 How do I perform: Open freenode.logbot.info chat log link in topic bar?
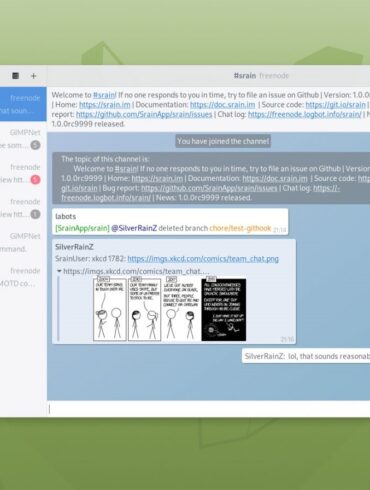[305, 114]
